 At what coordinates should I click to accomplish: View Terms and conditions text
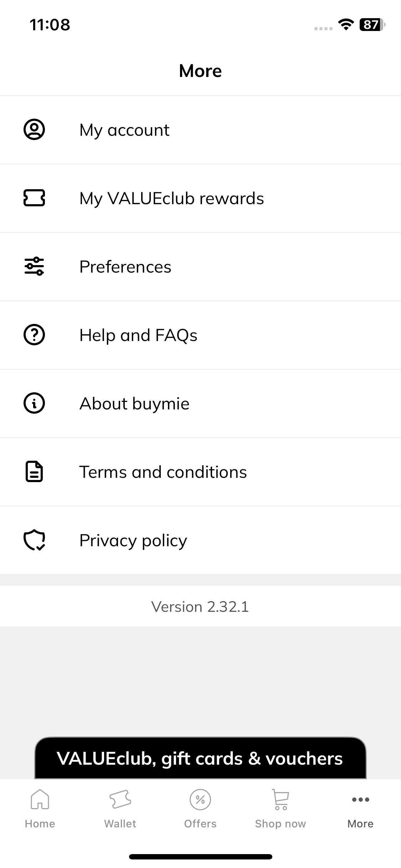coord(163,472)
